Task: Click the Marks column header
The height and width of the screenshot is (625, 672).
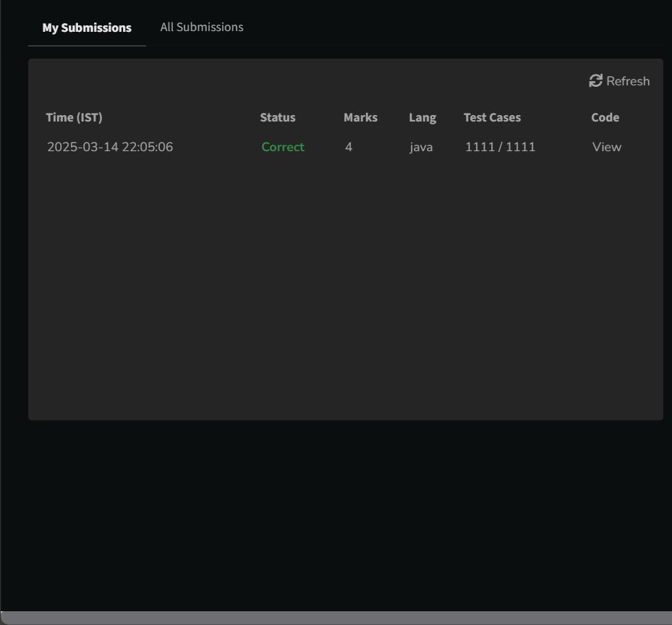Action: (x=360, y=117)
